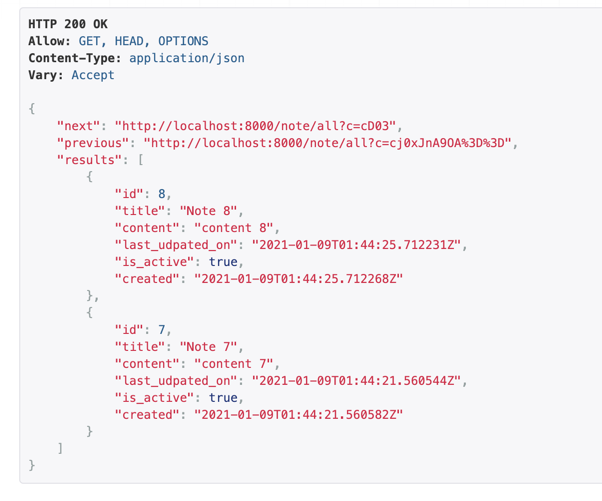The image size is (602, 501).
Task: Click the id value 7
Action: tap(163, 330)
